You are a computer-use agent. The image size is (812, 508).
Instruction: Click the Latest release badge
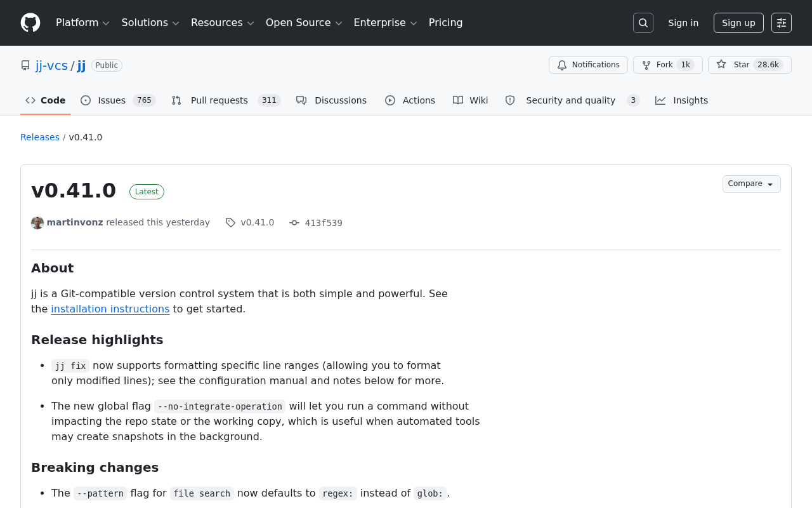[147, 192]
